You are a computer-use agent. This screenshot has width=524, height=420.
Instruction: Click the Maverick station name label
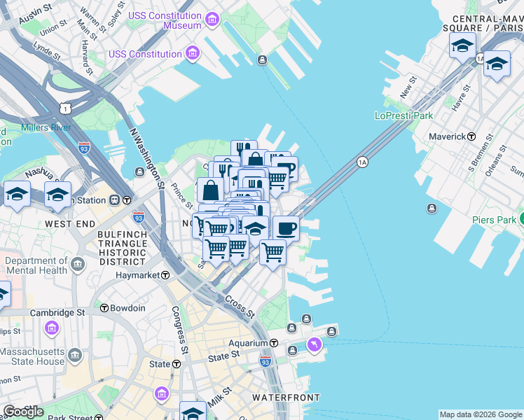coord(448,136)
